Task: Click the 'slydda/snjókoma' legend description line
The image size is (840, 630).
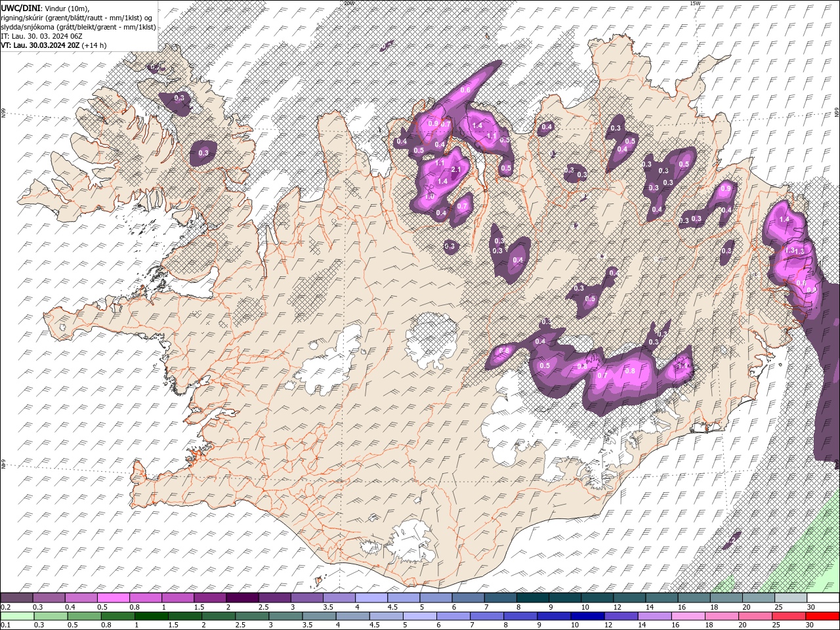Action: (78, 27)
